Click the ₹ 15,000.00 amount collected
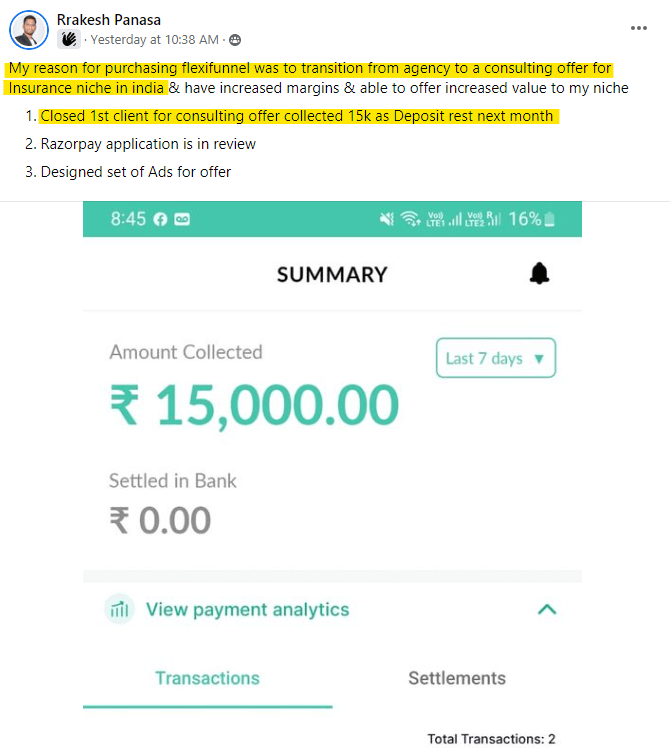Screen dimensions: 670x748 point(254,405)
